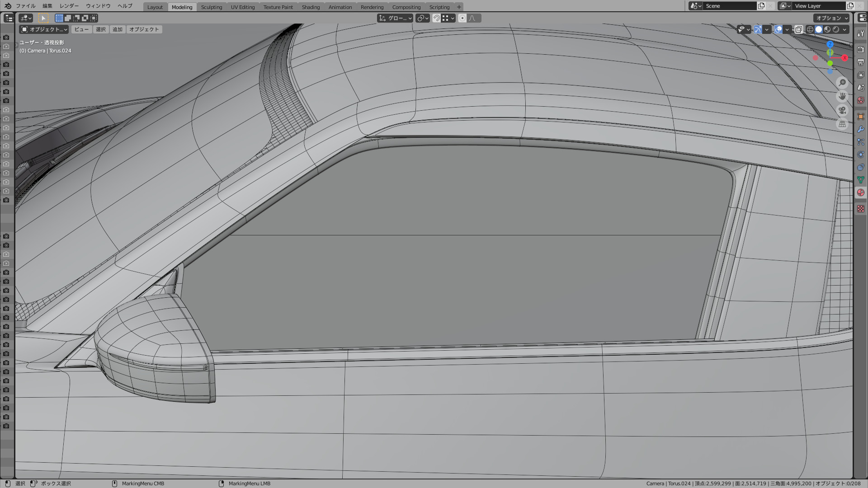Toggle X-ray mode button

pos(799,29)
